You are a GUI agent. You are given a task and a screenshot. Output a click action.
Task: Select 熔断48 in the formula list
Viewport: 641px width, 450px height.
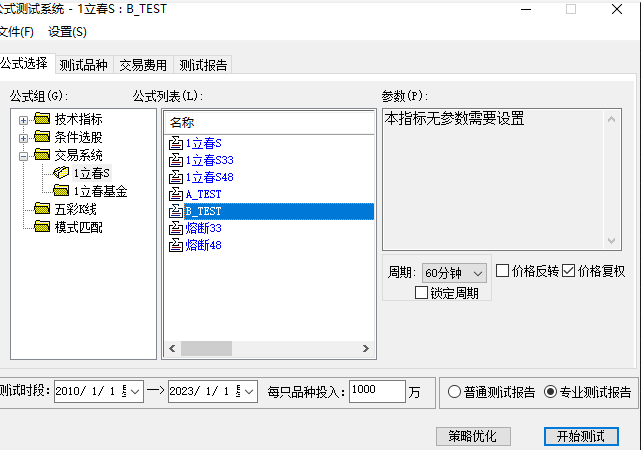203,245
